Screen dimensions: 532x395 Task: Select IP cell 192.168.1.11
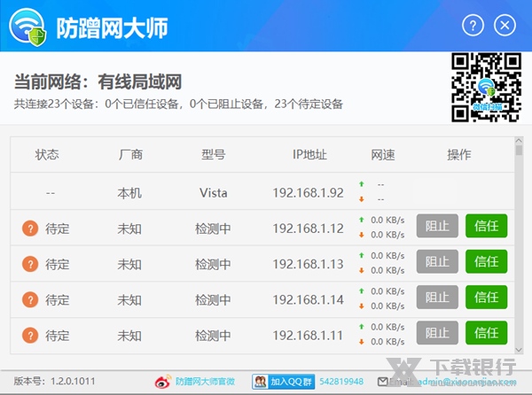(308, 336)
